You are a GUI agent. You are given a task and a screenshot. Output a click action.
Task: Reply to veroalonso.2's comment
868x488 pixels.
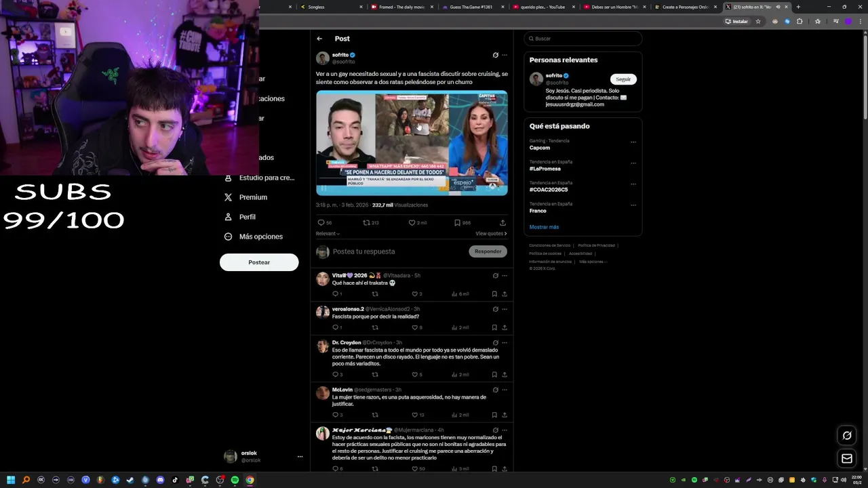point(336,327)
